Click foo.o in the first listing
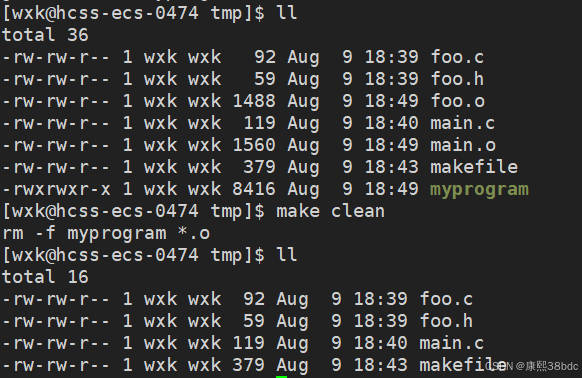This screenshot has width=582, height=378. [x=458, y=101]
